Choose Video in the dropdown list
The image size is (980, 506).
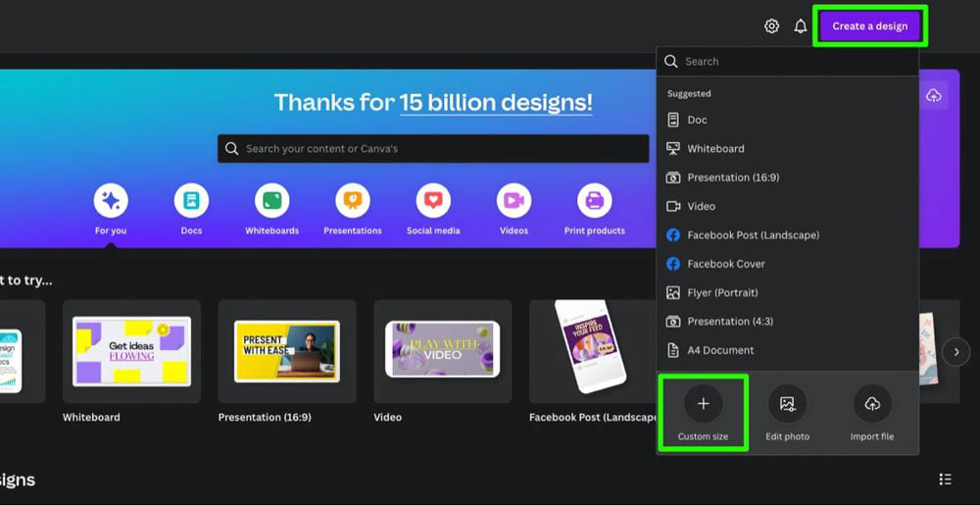pyautogui.click(x=788, y=206)
